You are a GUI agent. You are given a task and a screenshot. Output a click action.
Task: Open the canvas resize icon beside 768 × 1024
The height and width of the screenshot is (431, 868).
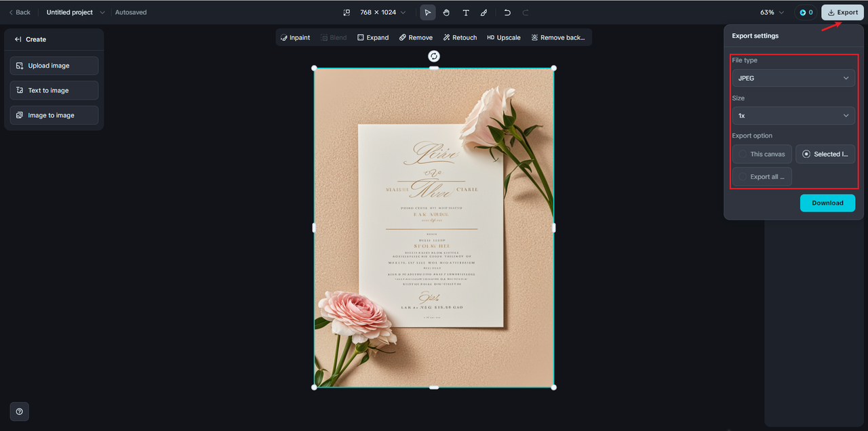pos(347,12)
